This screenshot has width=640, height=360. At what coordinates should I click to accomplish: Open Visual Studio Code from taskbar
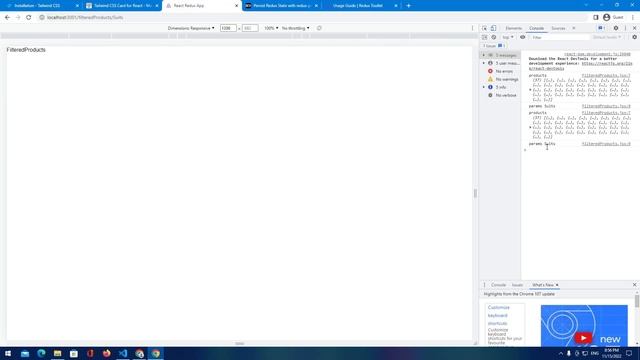[123, 353]
